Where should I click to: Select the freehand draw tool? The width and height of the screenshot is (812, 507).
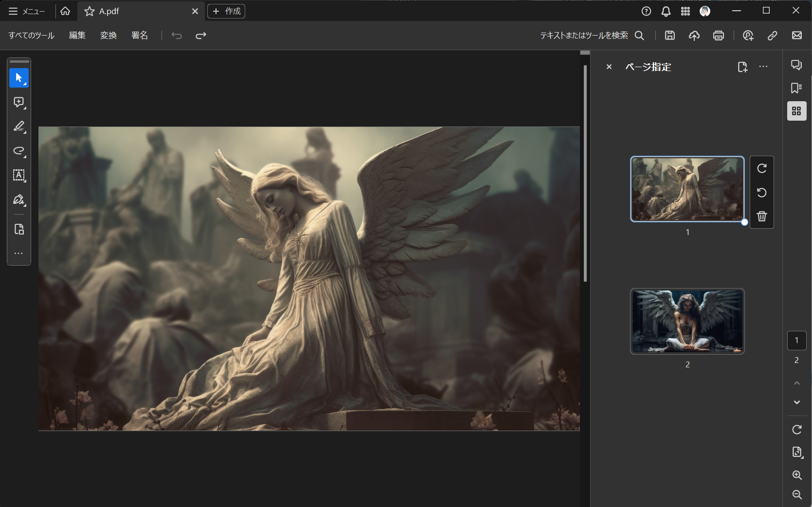tap(19, 151)
